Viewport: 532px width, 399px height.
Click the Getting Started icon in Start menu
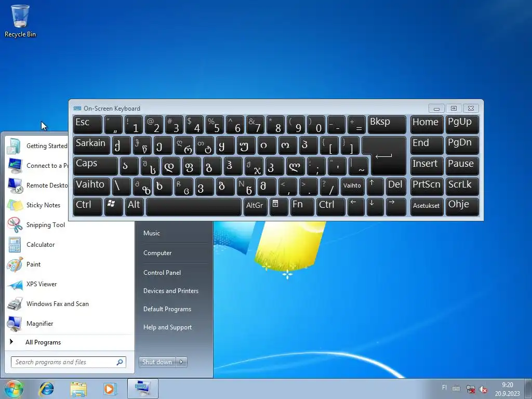[x=15, y=146]
